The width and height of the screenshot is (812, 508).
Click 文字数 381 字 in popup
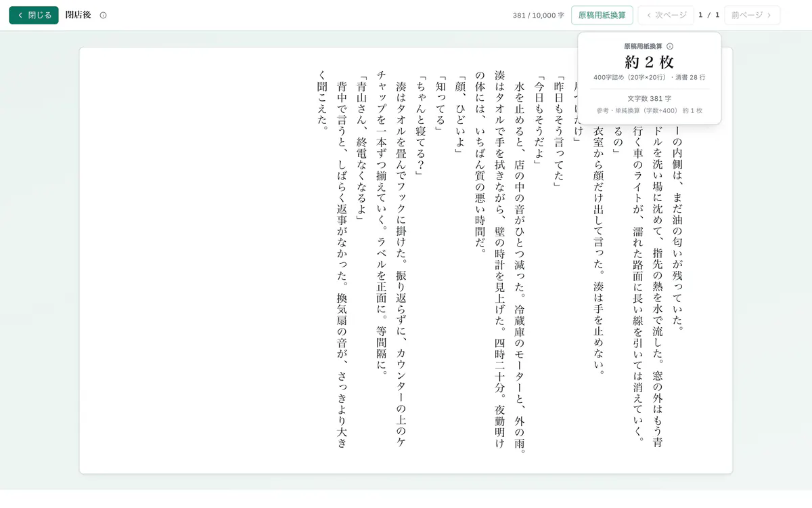(x=650, y=99)
